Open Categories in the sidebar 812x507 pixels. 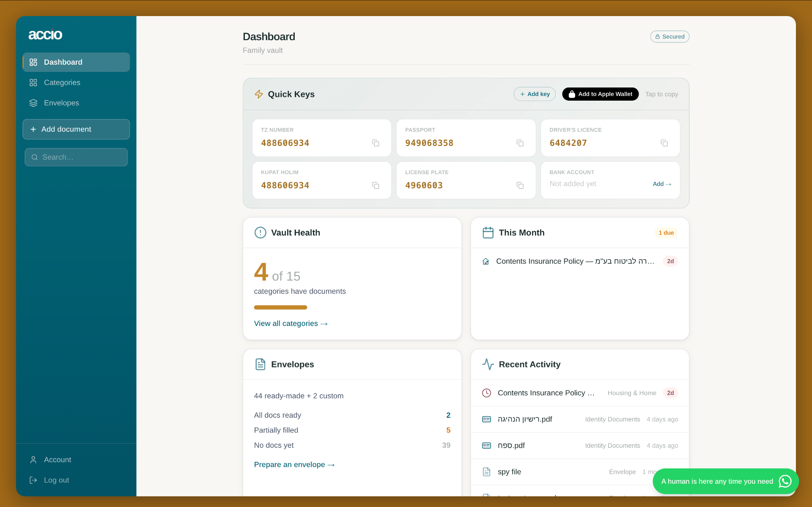click(76, 82)
